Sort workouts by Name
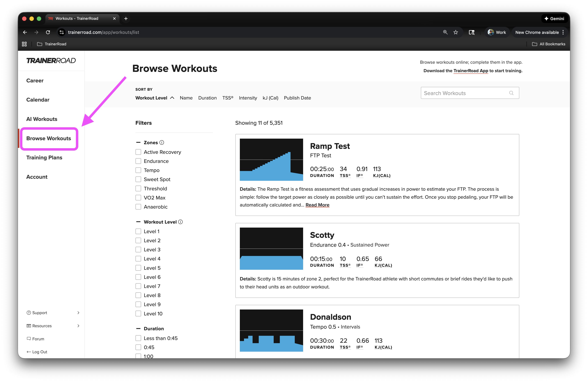The image size is (588, 382). click(x=186, y=98)
